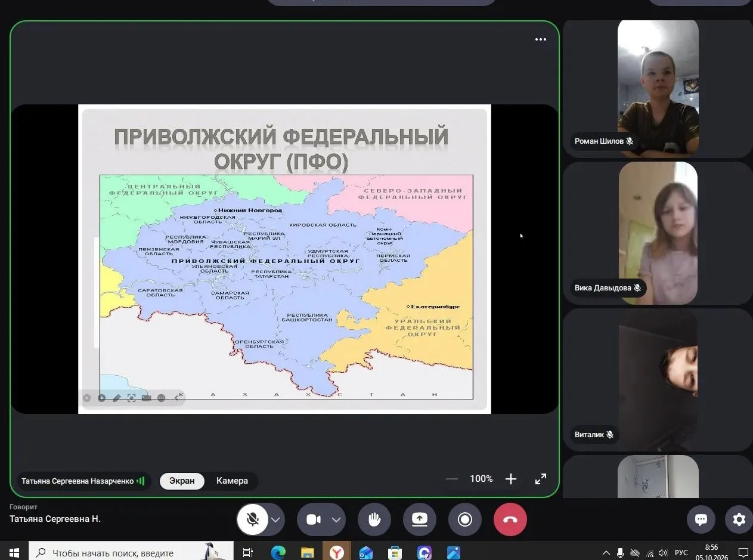Collapse the slide controls with chevron
Screen dimensions: 753x560
[x=177, y=398]
